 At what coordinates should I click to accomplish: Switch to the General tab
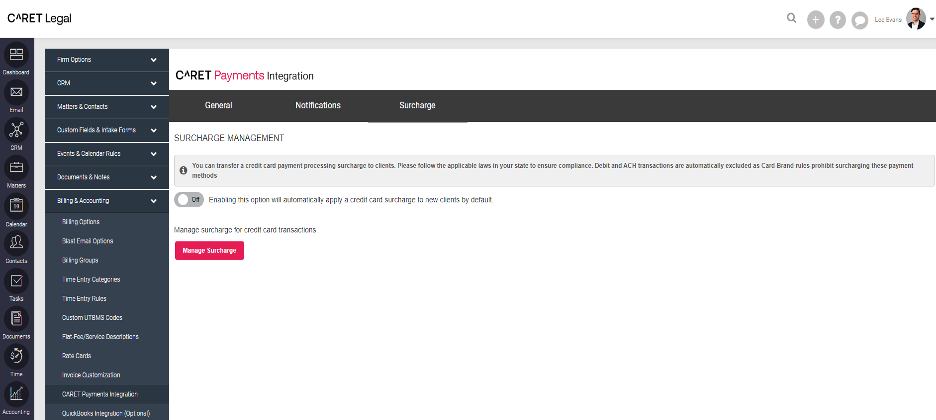(218, 106)
